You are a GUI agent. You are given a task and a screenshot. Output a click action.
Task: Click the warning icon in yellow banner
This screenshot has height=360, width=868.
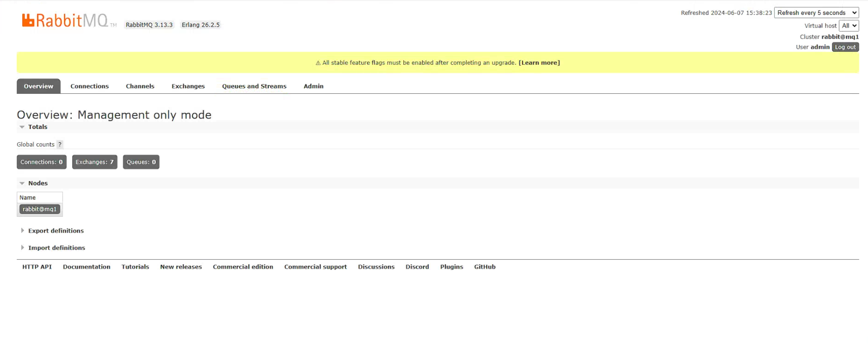click(318, 63)
